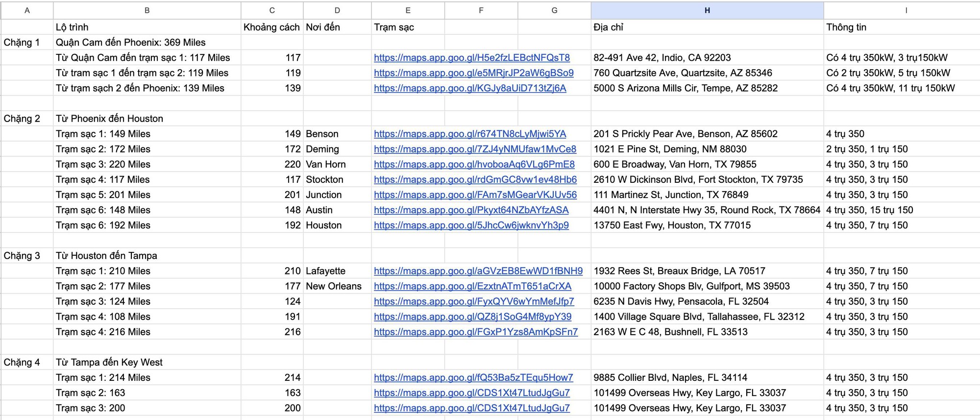Open the Junction maps link FAm7sMGearVKJUv56
This screenshot has height=420, width=980.
pos(475,195)
